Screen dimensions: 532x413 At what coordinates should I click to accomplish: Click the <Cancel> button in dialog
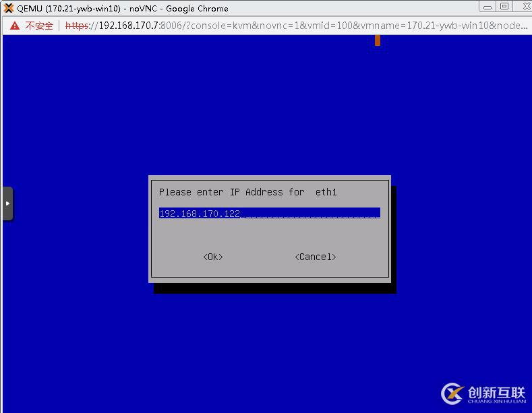[315, 257]
